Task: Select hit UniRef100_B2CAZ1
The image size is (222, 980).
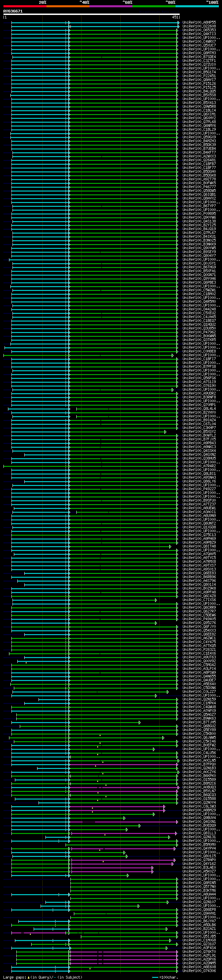Action: pos(199,929)
